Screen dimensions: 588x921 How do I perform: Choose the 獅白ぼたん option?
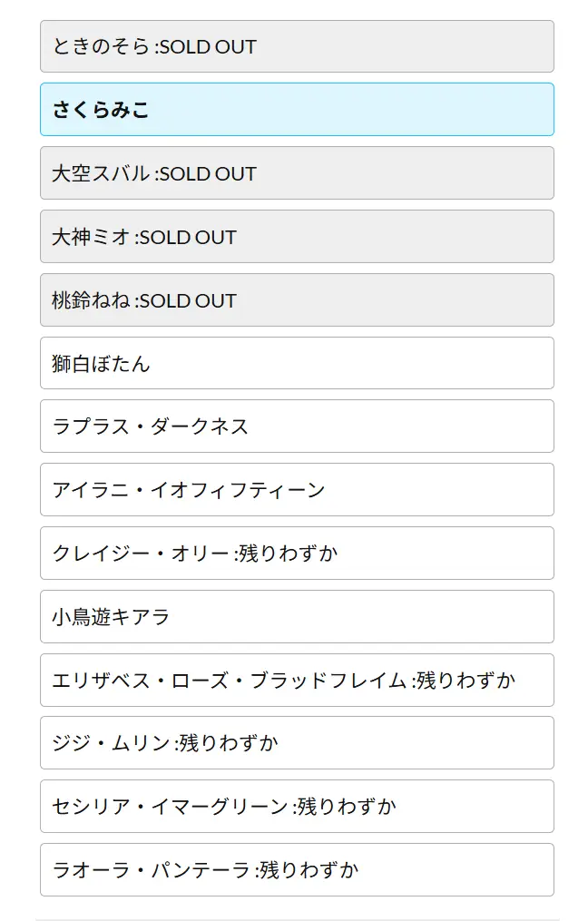pos(297,363)
